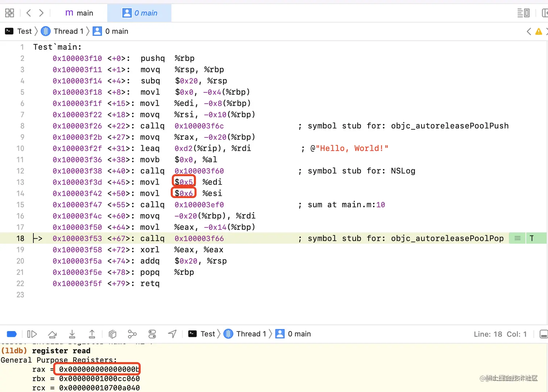
Task: Click the 'register read' lldb command
Action: 61,351
